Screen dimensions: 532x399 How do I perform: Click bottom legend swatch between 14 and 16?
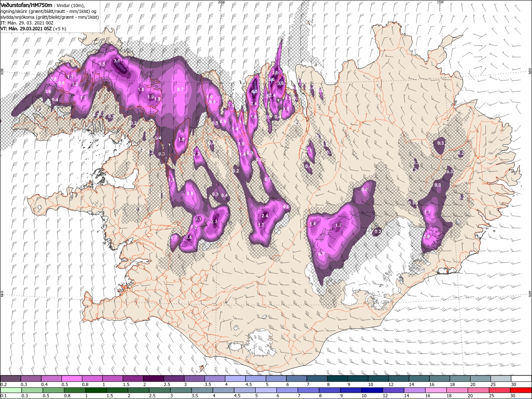[x=415, y=390]
